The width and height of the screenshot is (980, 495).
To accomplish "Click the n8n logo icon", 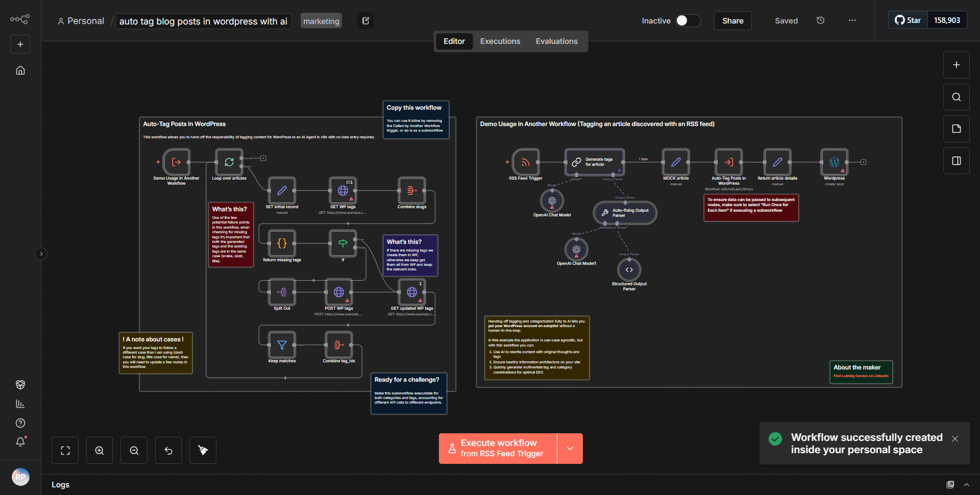I will point(20,19).
